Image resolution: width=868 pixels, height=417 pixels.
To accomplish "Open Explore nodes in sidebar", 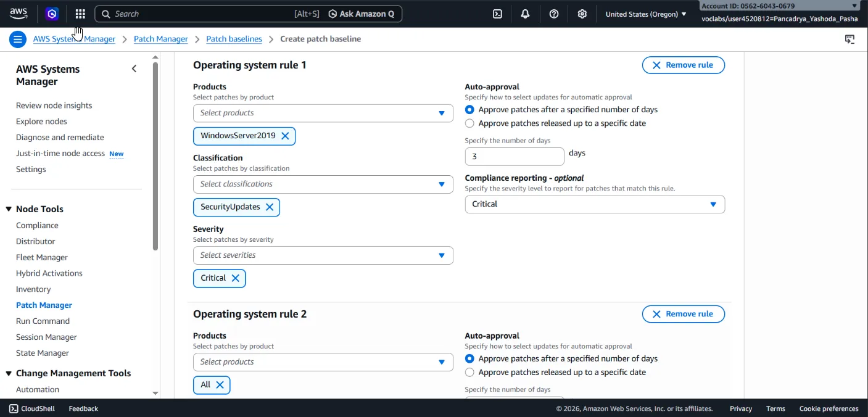I will [x=41, y=122].
